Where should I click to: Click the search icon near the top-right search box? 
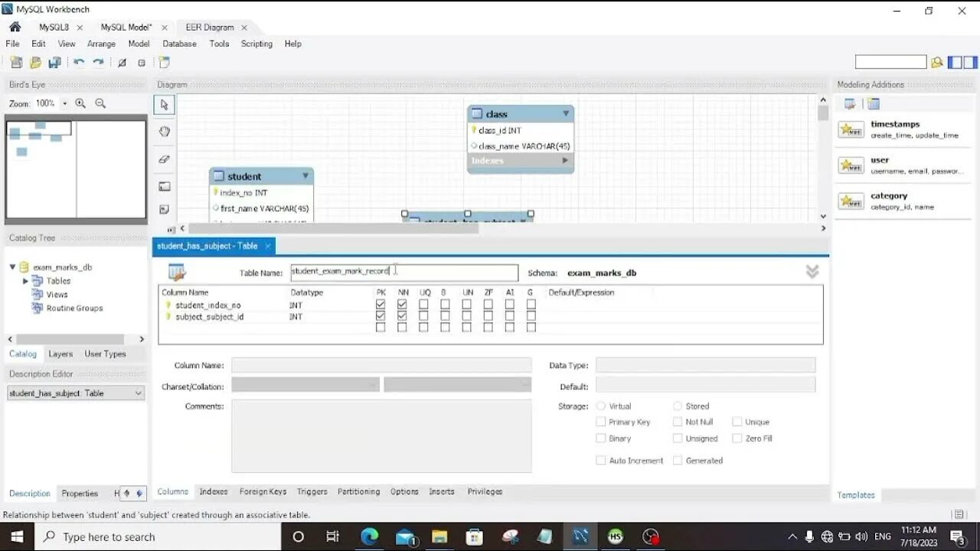[x=936, y=63]
